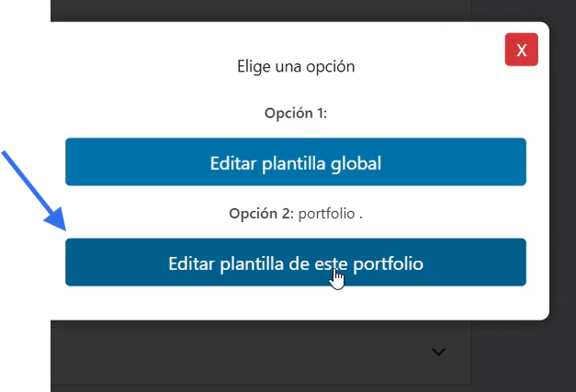Click the dimmed area above the dialog
This screenshot has width=576, height=392.
click(276, 10)
